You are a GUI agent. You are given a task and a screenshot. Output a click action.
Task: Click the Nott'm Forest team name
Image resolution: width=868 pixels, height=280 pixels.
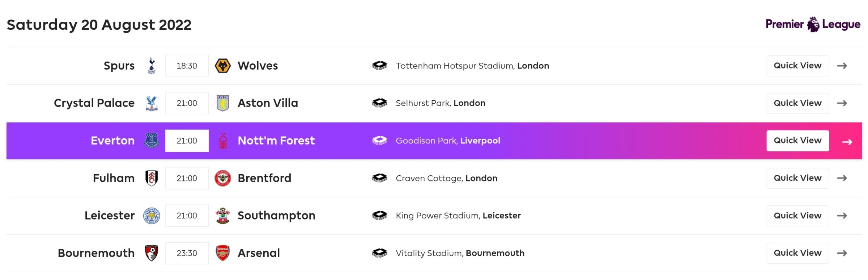[x=276, y=141]
